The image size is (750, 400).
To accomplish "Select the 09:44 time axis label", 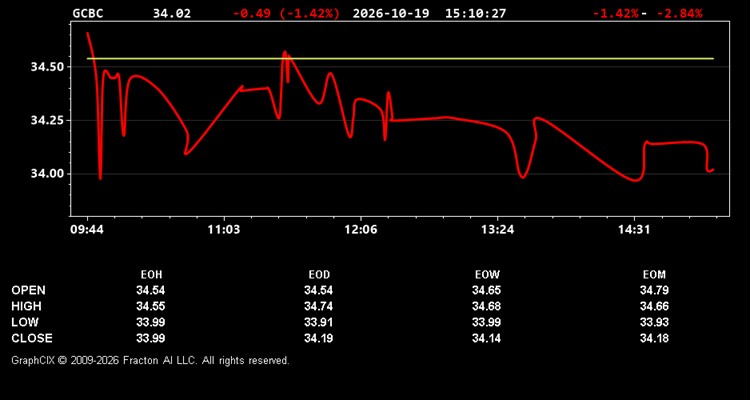I will pyautogui.click(x=87, y=230).
